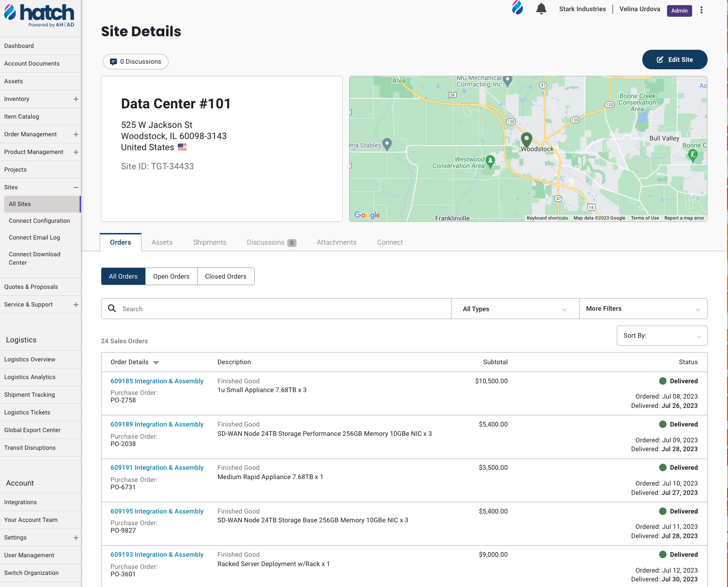
Task: Open order 609185 Integration & Assembly
Action: (x=157, y=381)
